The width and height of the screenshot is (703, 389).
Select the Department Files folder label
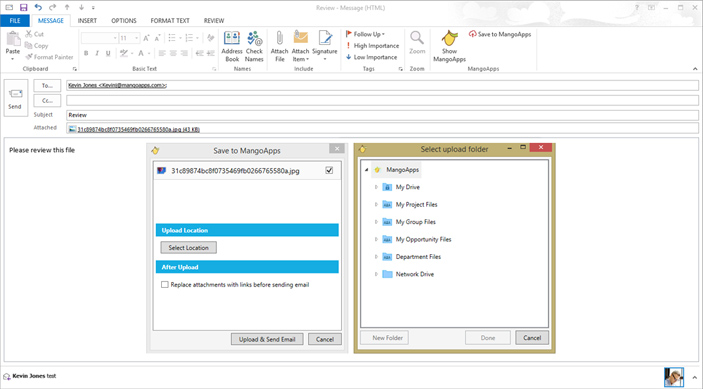[x=418, y=257]
